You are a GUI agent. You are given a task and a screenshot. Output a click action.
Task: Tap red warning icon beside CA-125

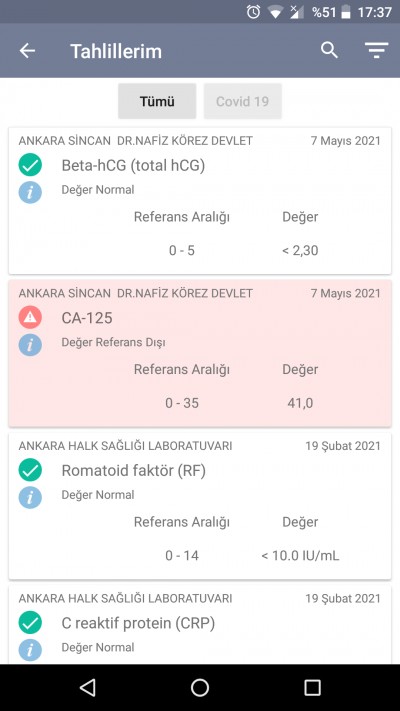[30, 317]
